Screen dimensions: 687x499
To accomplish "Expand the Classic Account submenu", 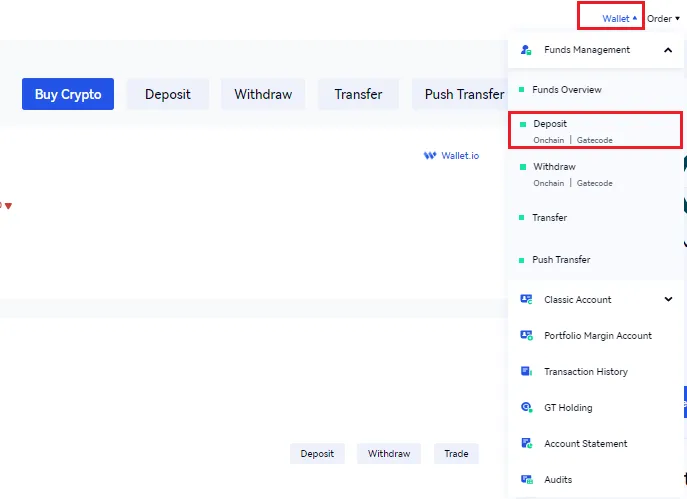I will click(668, 299).
